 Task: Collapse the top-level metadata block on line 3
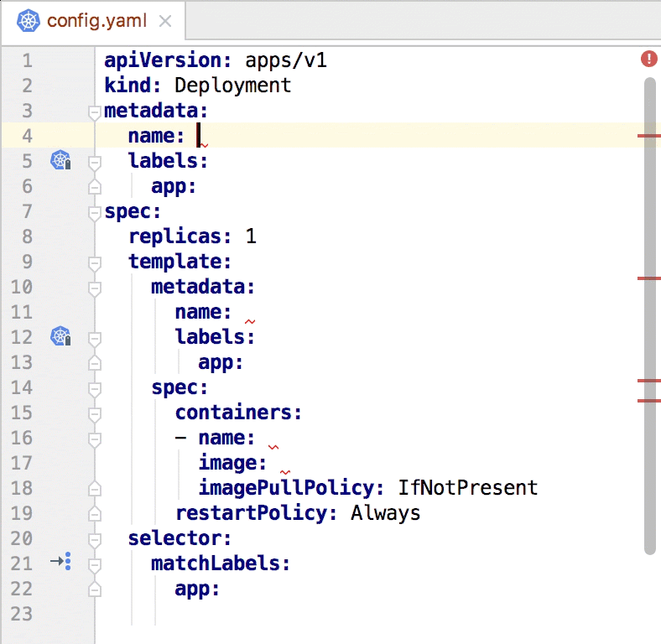tap(94, 111)
